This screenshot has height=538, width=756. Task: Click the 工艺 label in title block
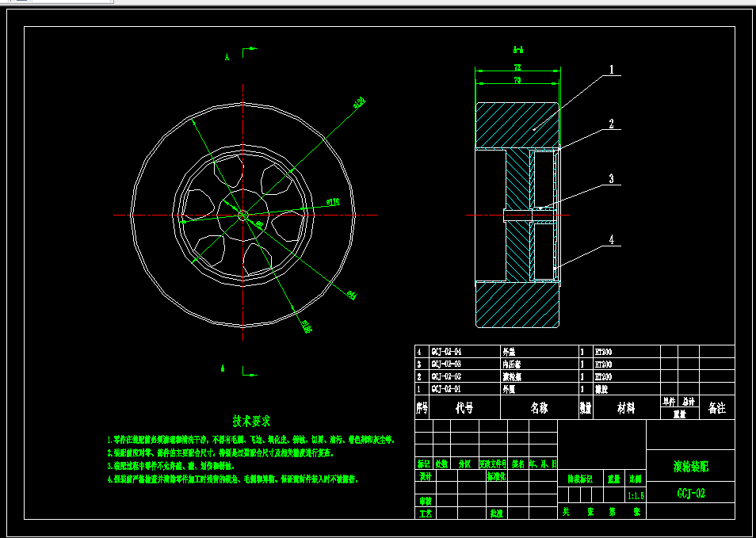click(425, 513)
